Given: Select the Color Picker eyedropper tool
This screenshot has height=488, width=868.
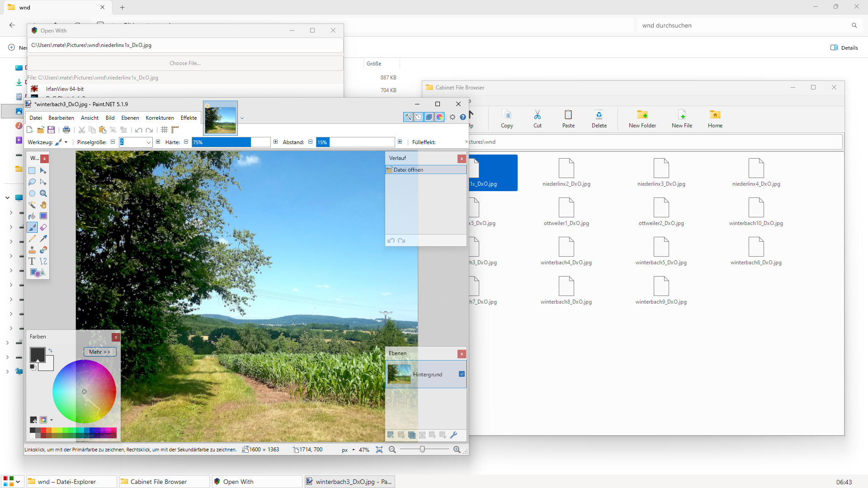Looking at the screenshot, I should tap(43, 239).
